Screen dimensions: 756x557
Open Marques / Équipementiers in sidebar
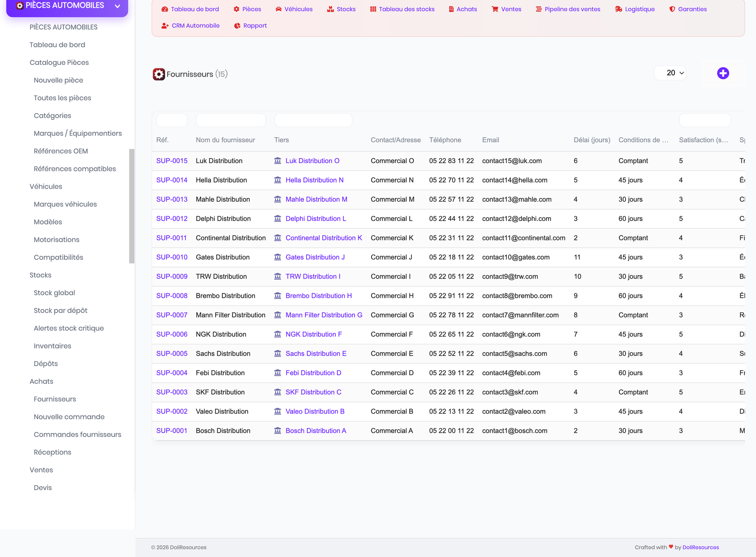(78, 133)
